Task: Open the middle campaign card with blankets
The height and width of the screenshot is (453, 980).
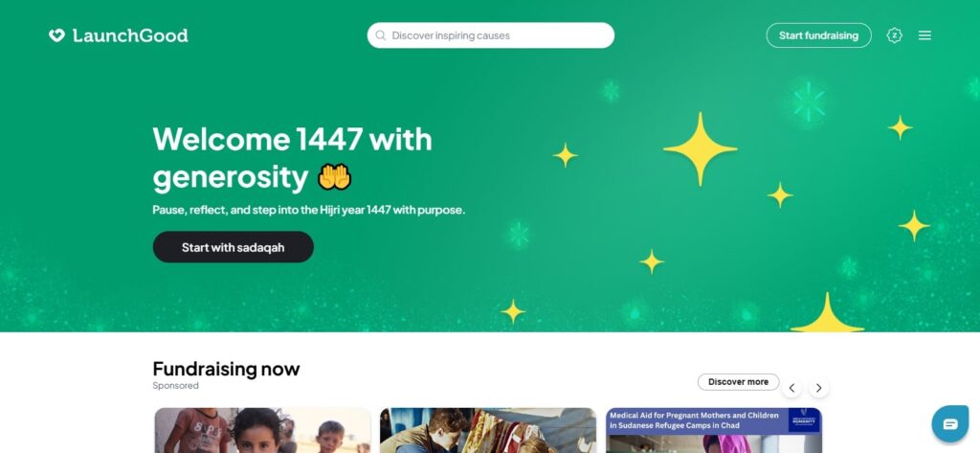Action: click(x=488, y=430)
